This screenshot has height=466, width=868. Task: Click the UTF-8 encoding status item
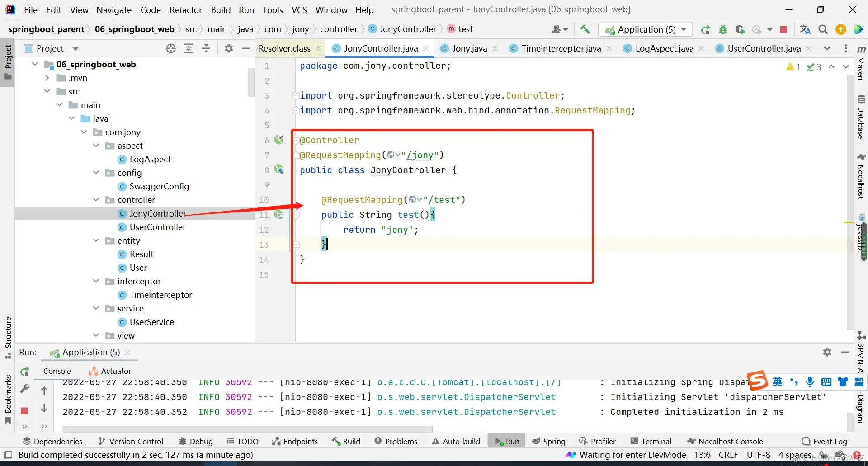click(758, 455)
